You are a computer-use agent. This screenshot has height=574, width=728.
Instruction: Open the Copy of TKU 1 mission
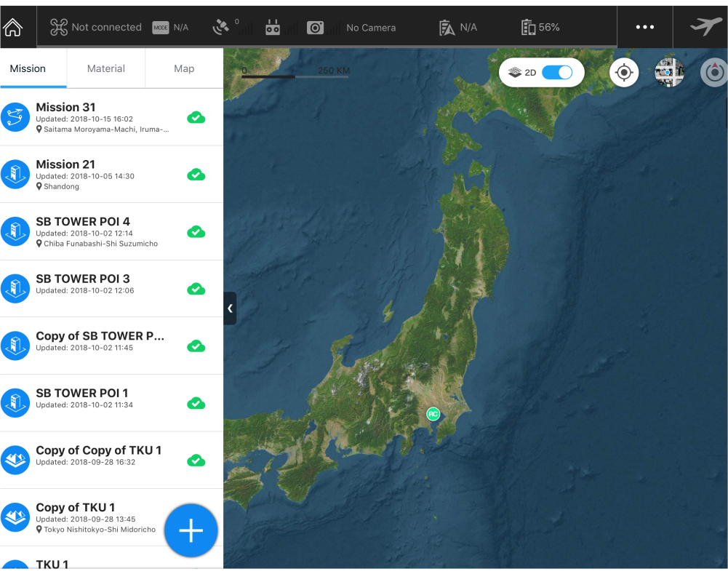tap(111, 517)
